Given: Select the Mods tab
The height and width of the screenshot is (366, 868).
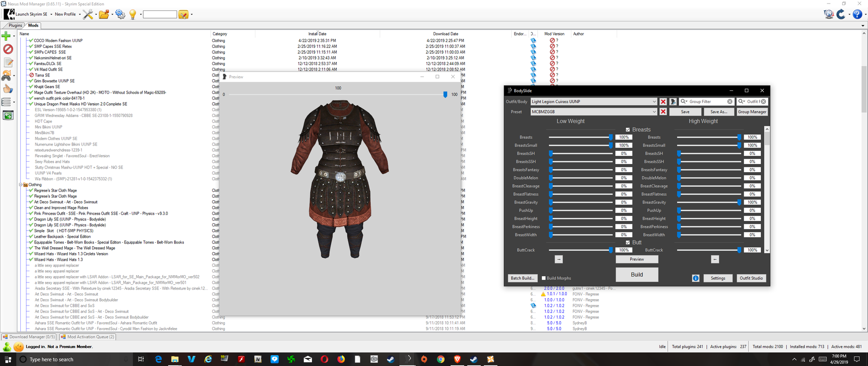Looking at the screenshot, I should [x=33, y=25].
